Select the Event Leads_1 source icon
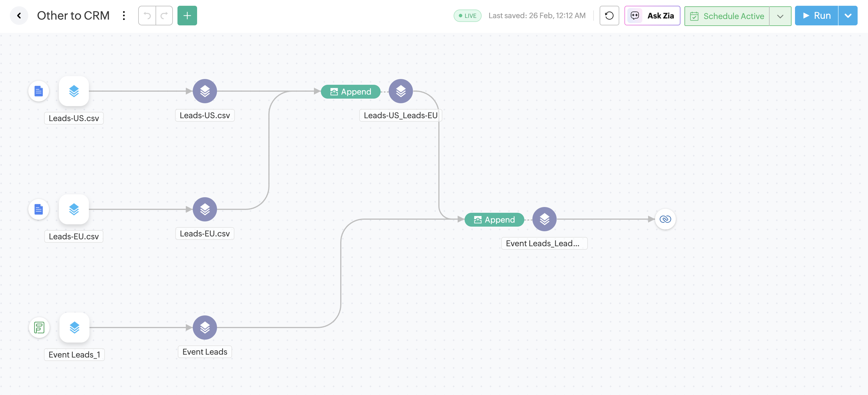Viewport: 868px width, 395px height. pos(39,327)
